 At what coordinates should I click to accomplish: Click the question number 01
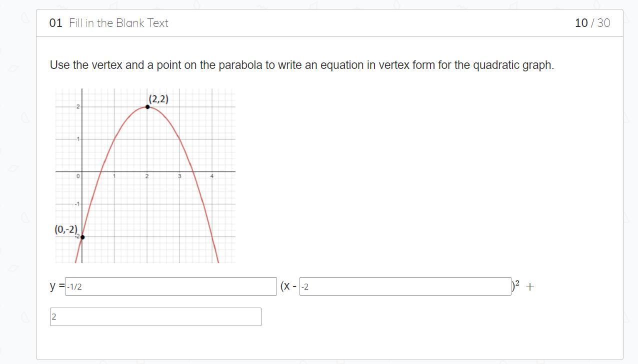point(55,23)
